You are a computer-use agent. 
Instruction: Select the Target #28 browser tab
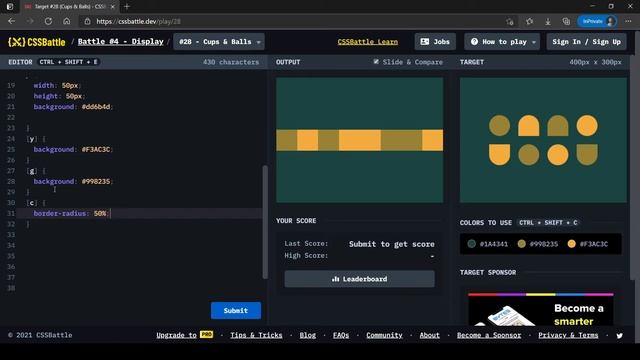click(69, 7)
